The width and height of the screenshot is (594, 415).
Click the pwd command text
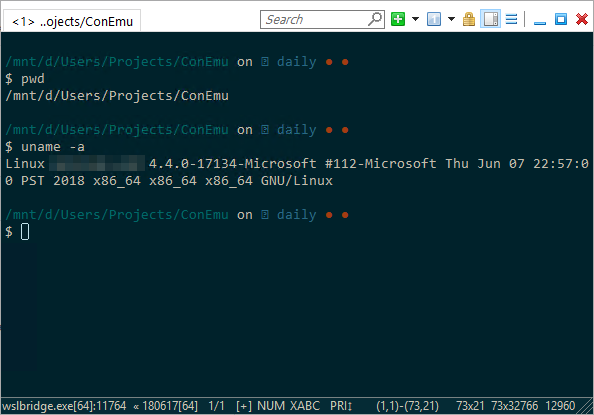coord(33,79)
